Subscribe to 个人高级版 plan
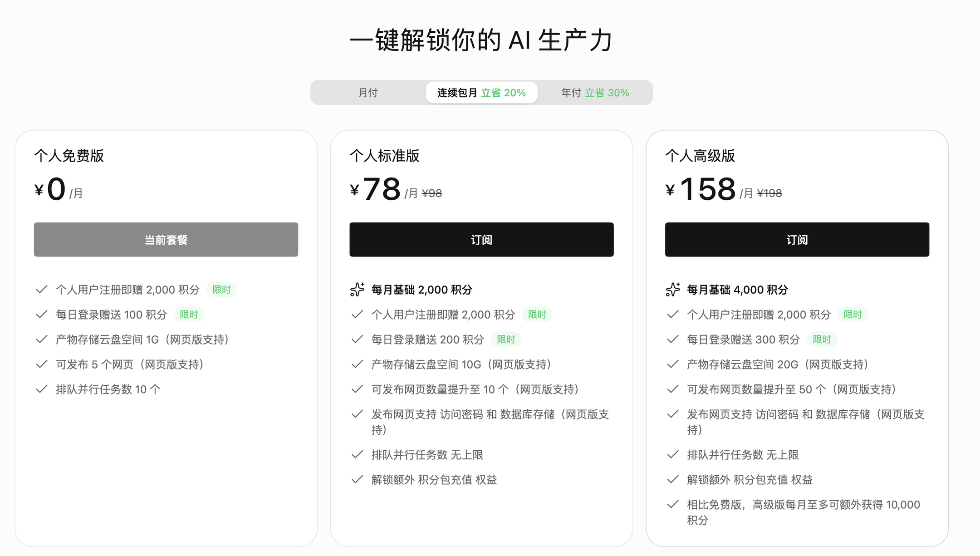The image size is (980, 556). tap(797, 240)
